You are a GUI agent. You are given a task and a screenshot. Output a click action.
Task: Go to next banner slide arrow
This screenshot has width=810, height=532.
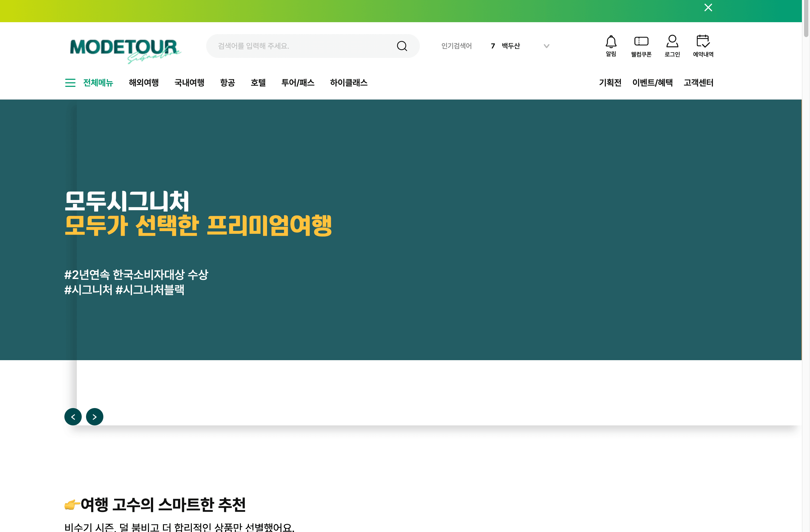pos(95,417)
